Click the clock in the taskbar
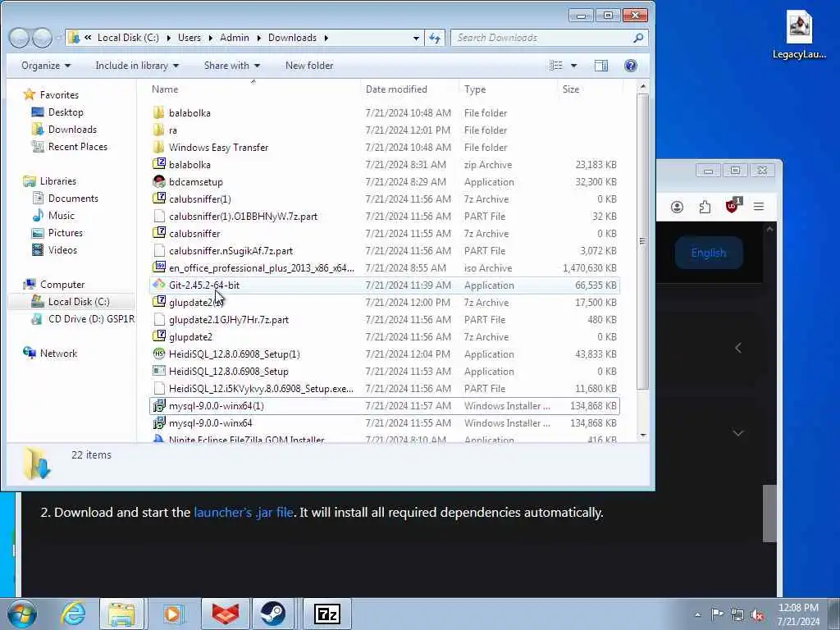 [x=798, y=614]
